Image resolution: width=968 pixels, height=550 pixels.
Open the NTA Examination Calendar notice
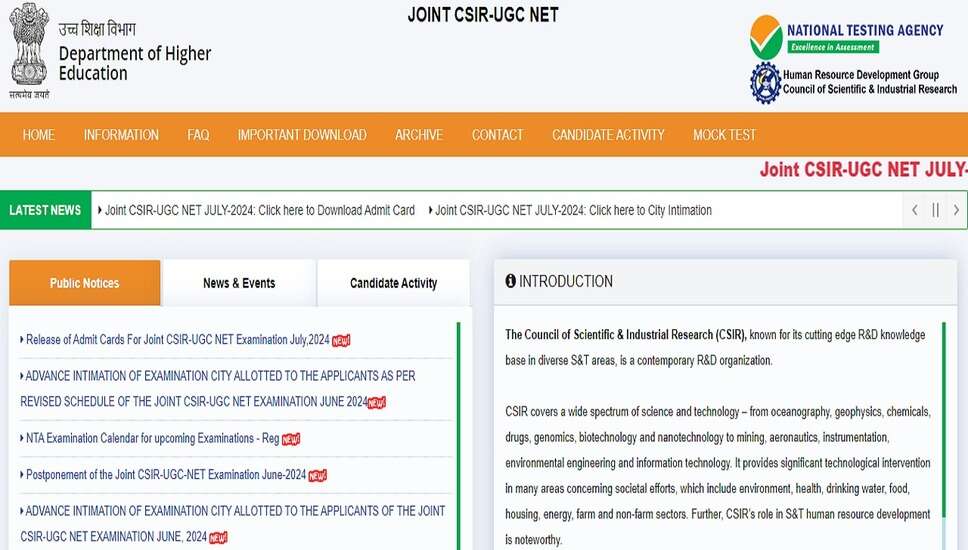(x=151, y=438)
